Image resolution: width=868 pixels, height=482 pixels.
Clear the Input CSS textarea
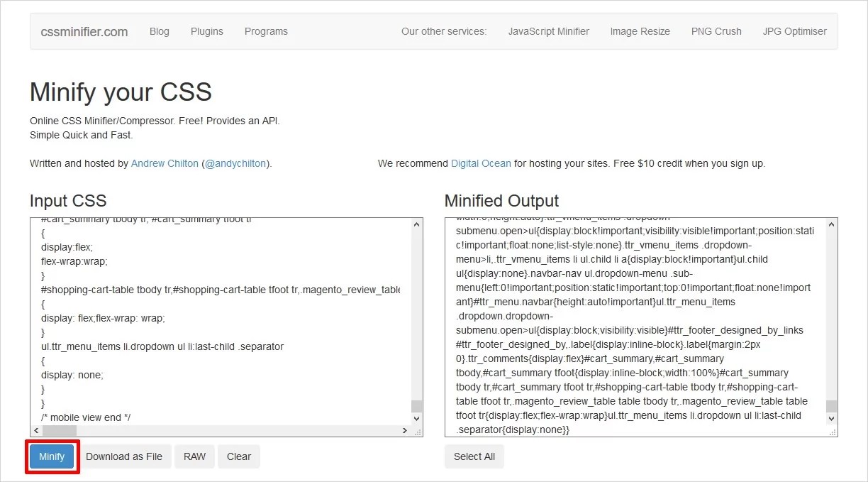click(x=238, y=456)
